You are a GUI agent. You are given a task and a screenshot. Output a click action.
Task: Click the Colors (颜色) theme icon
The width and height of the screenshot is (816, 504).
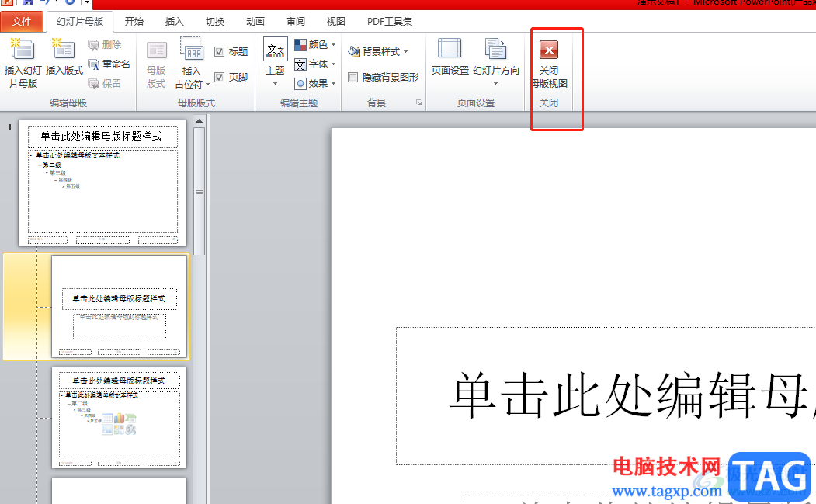300,45
